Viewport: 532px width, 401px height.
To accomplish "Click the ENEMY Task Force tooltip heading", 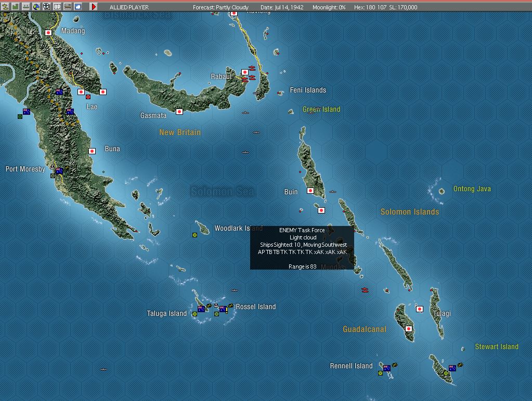I will click(302, 230).
